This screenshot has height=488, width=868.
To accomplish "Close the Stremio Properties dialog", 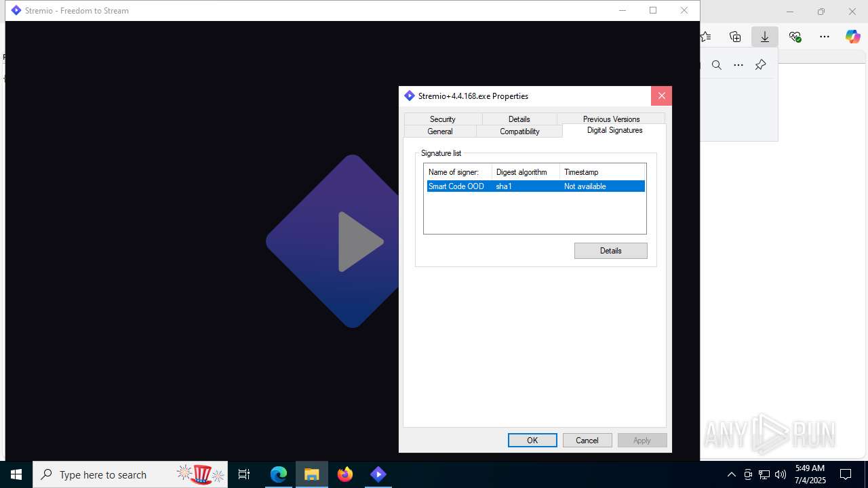I will (x=661, y=96).
